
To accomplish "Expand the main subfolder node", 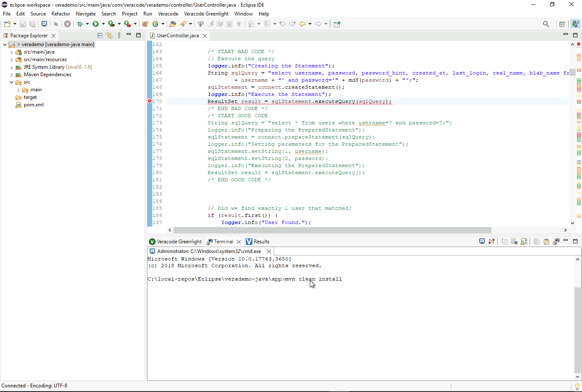I will pyautogui.click(x=18, y=90).
